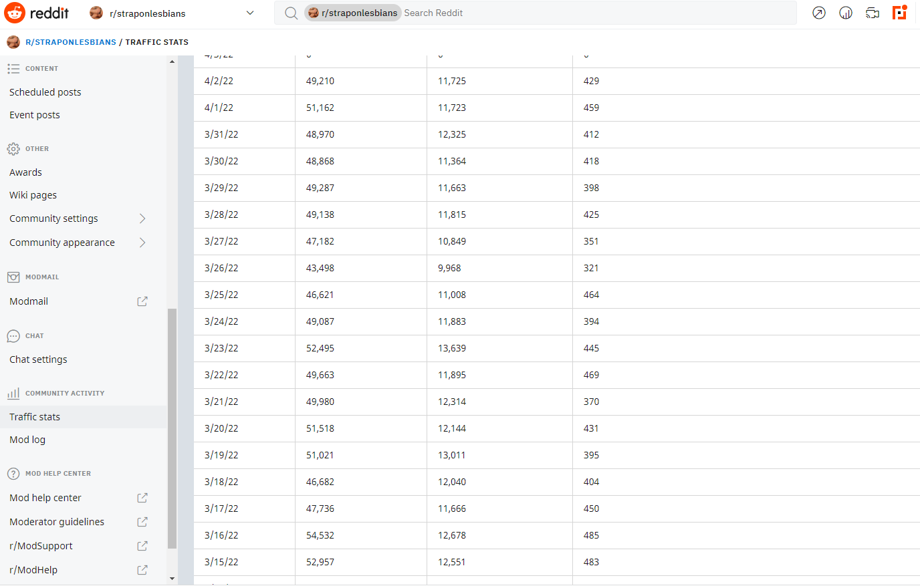
Task: Click sidebar scrollbar down arrow
Action: pos(172,579)
